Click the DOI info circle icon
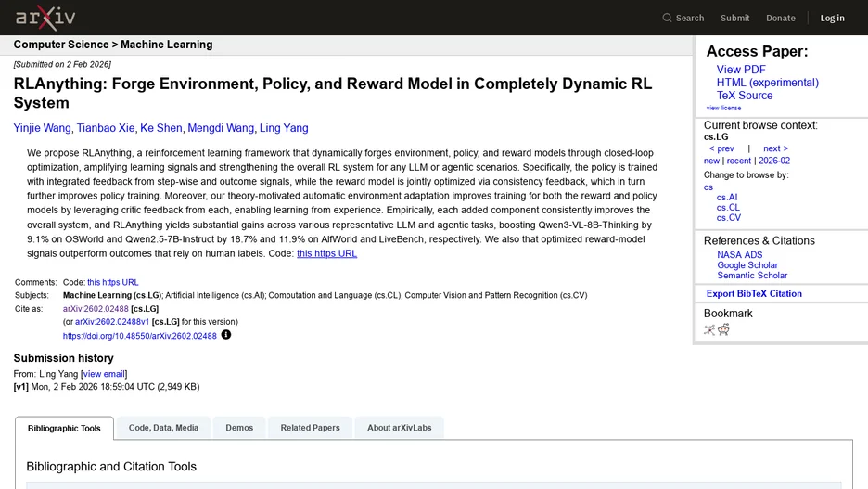The width and height of the screenshot is (868, 489). pos(226,334)
